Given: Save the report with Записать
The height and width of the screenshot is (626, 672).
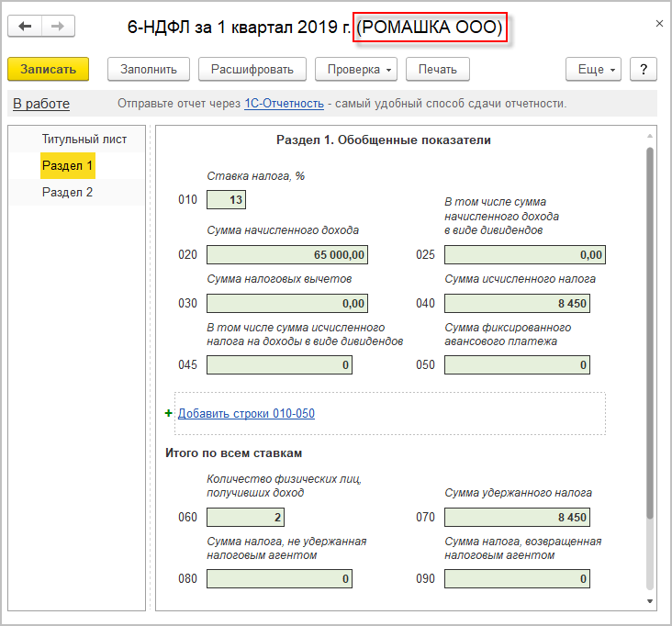Looking at the screenshot, I should [x=48, y=69].
